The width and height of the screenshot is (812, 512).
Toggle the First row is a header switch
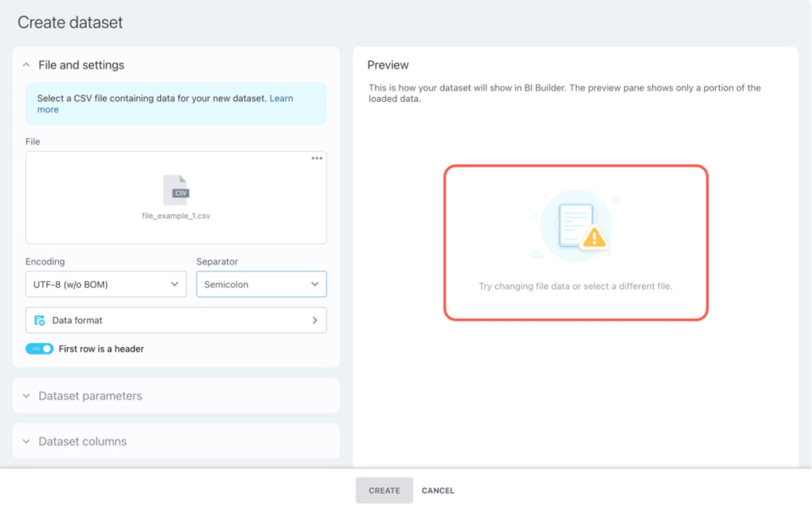(39, 349)
